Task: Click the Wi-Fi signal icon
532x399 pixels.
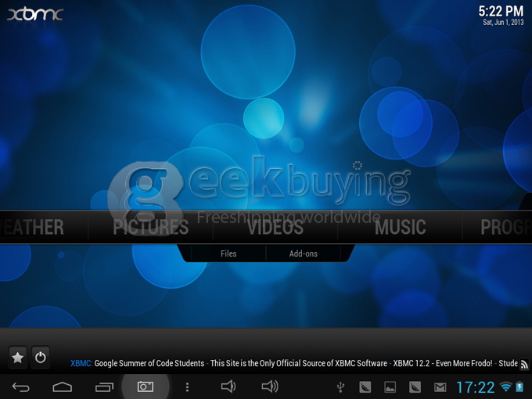Action: [506, 386]
